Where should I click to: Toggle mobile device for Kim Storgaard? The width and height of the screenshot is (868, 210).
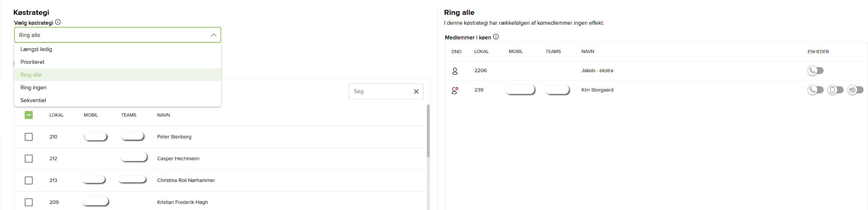pyautogui.click(x=835, y=90)
